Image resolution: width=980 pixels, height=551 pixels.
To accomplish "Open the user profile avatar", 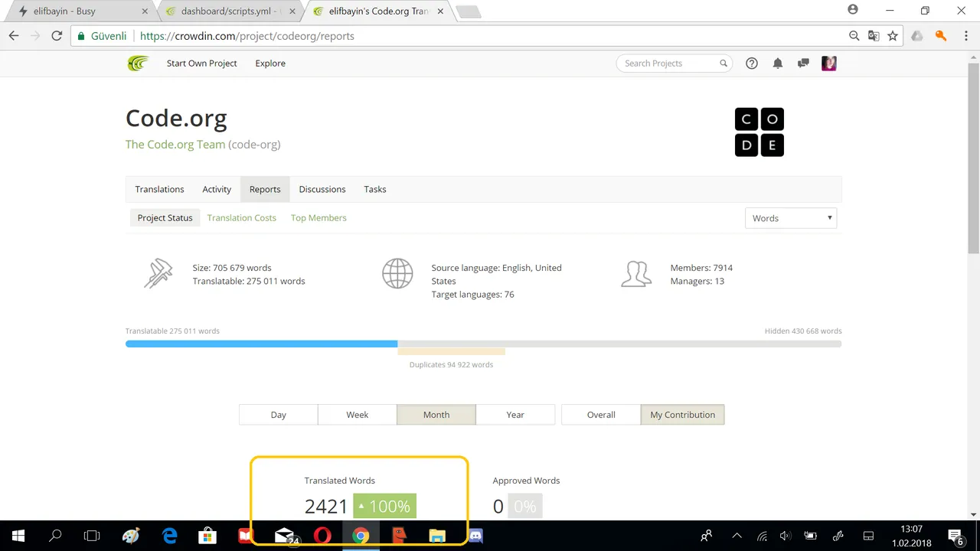I will pyautogui.click(x=828, y=64).
